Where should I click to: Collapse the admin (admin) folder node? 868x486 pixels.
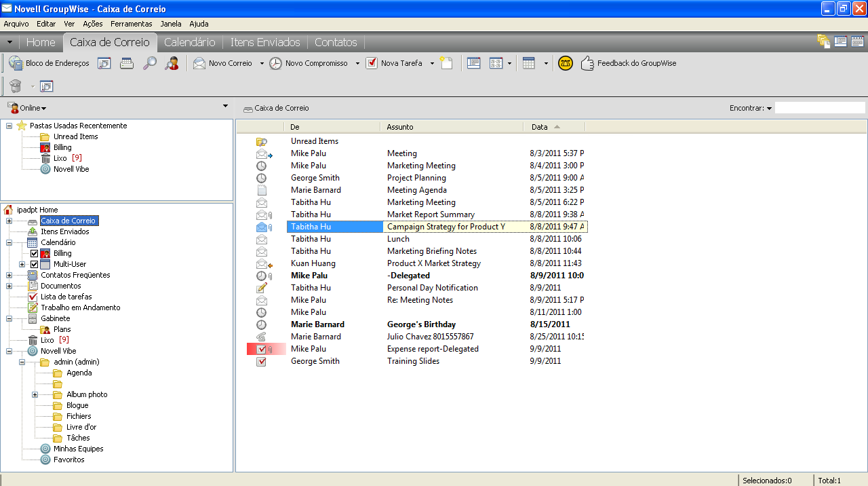coord(22,362)
